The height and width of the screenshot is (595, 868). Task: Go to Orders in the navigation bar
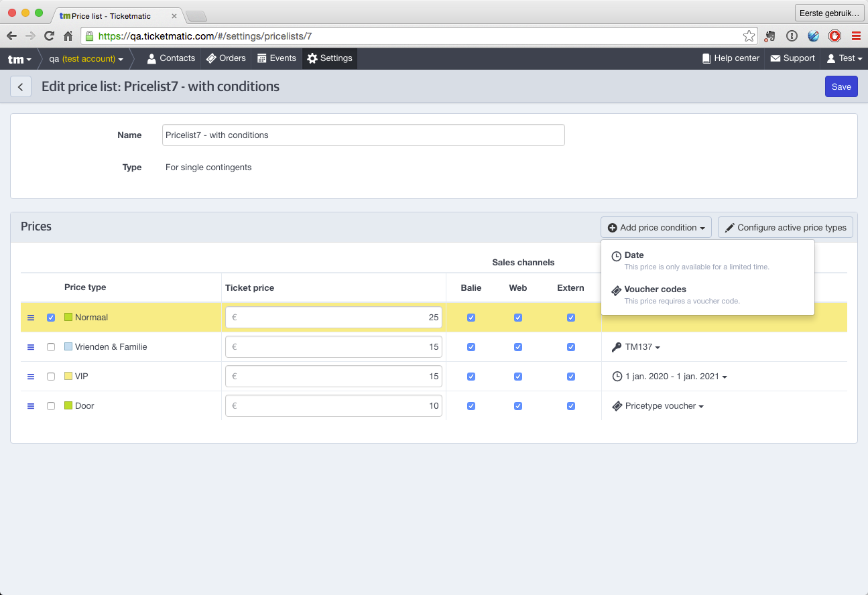tap(226, 58)
